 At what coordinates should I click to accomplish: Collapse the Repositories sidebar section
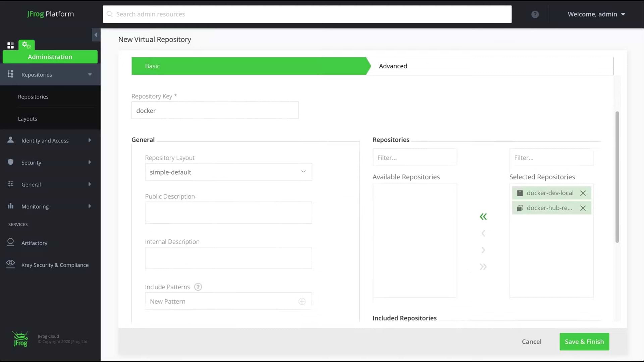click(90, 74)
